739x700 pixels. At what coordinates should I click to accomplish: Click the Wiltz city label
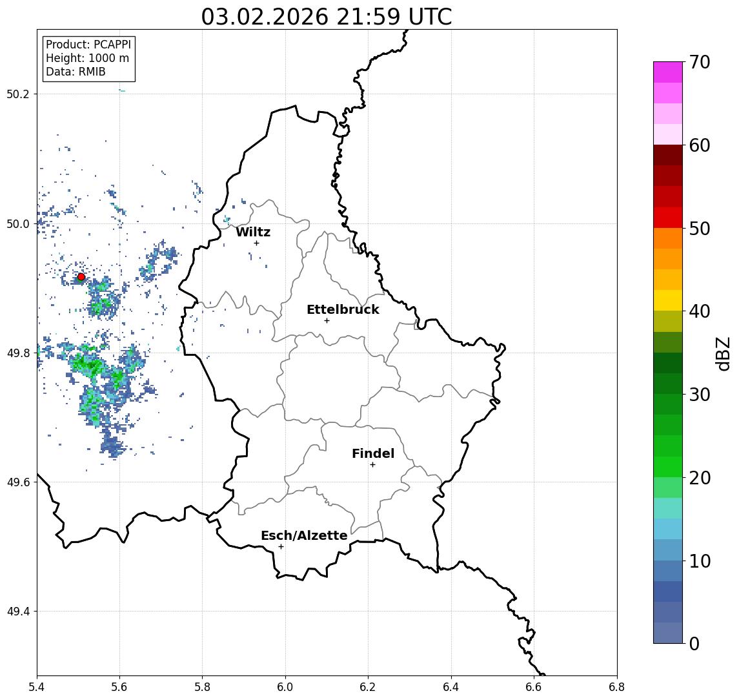pos(253,232)
